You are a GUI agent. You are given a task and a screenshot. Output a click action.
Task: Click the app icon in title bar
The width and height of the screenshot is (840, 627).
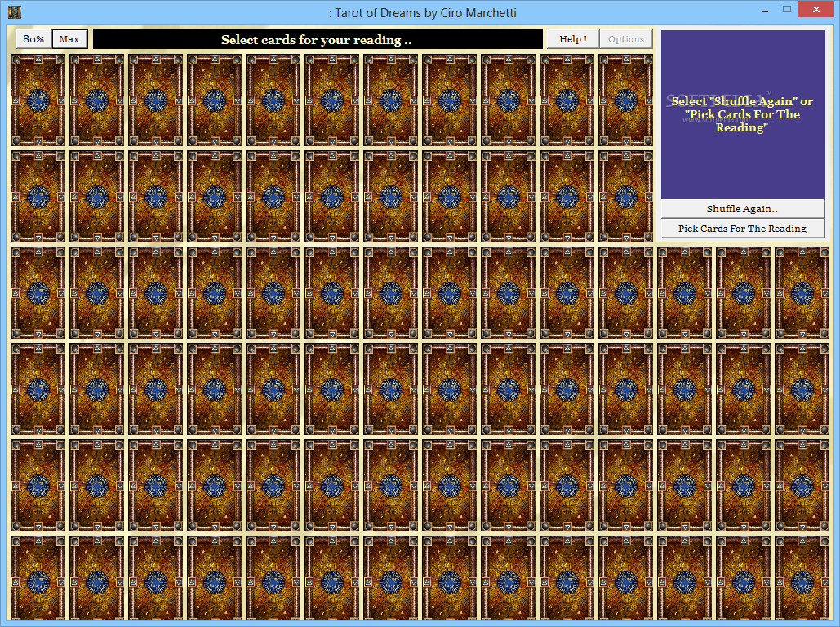coord(15,11)
